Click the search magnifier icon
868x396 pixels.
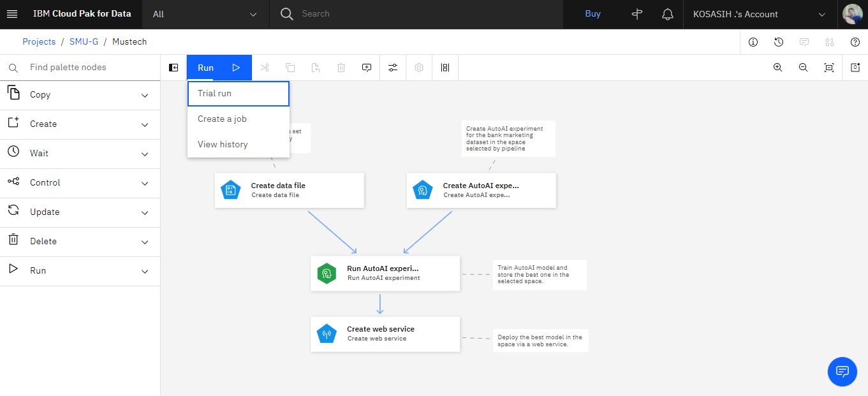point(287,14)
